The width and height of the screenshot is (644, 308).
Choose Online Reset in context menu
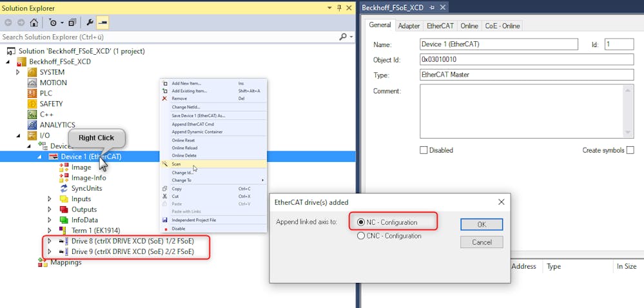(213, 140)
